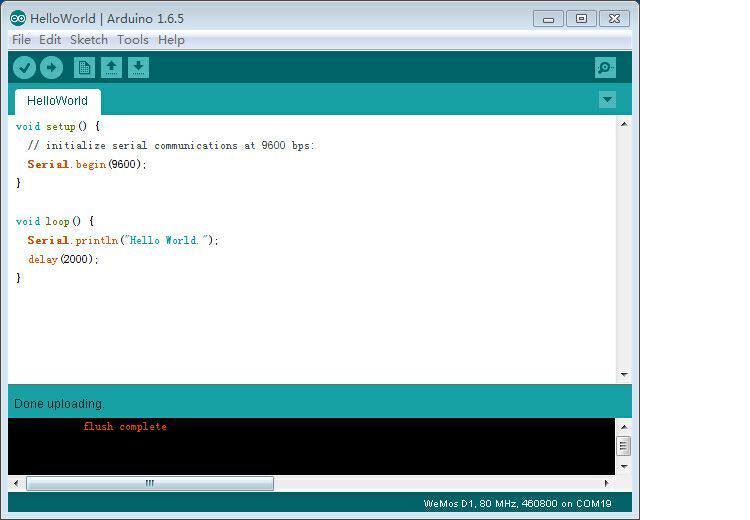Click the 'void loop() {' line

coord(55,221)
